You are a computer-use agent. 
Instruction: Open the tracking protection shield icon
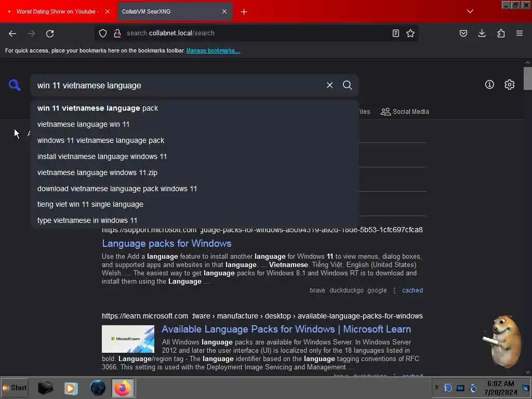point(103,33)
